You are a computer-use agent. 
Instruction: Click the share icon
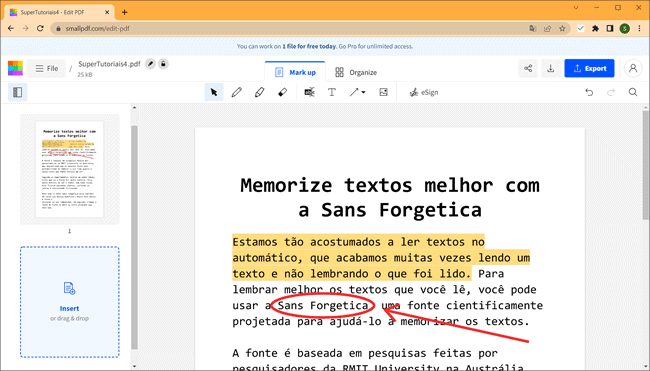528,68
